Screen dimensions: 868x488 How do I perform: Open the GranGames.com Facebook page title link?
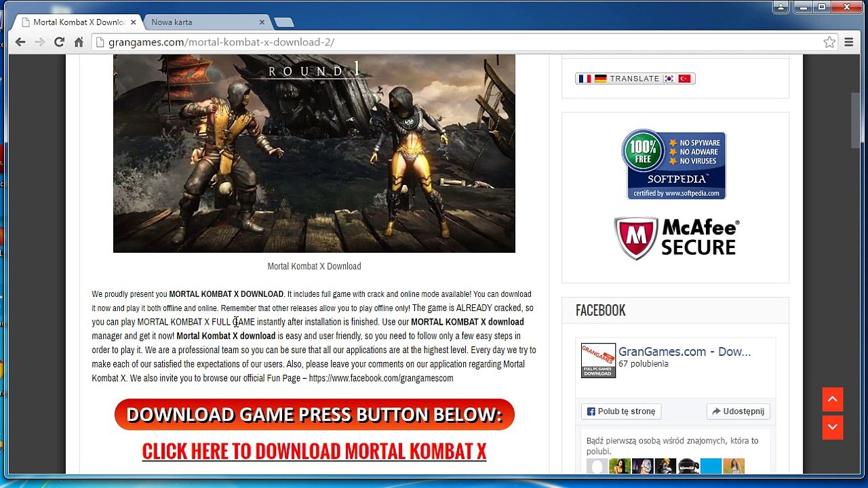tap(684, 352)
